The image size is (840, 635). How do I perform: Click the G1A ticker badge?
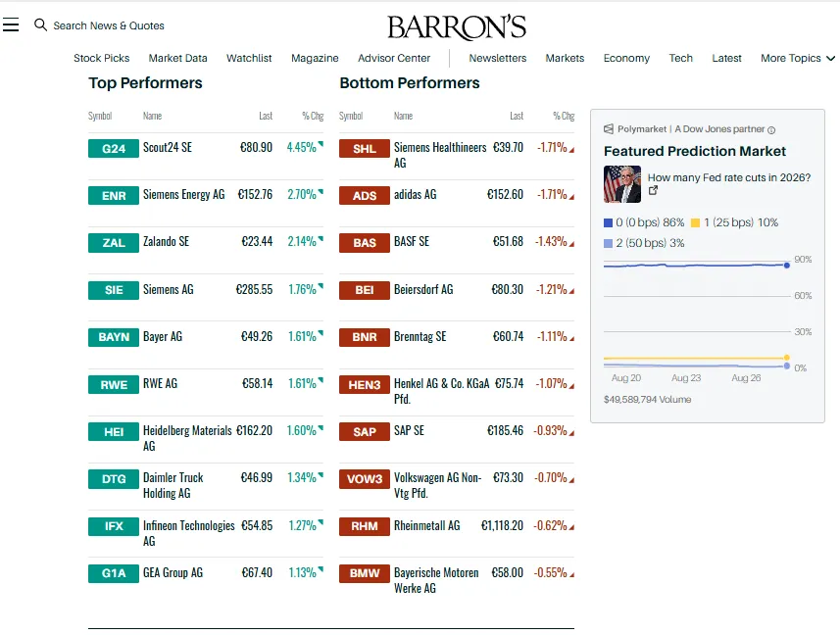point(114,573)
